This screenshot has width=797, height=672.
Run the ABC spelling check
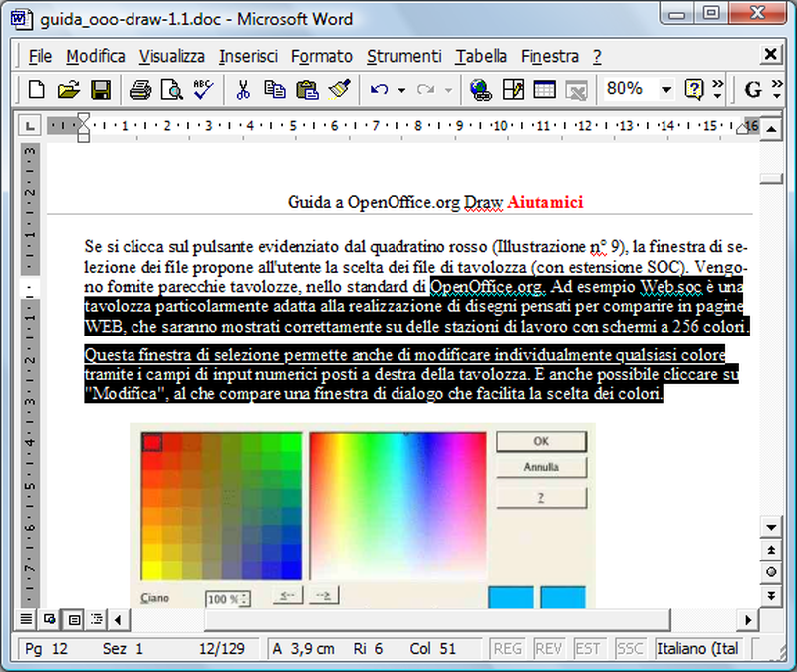click(203, 89)
